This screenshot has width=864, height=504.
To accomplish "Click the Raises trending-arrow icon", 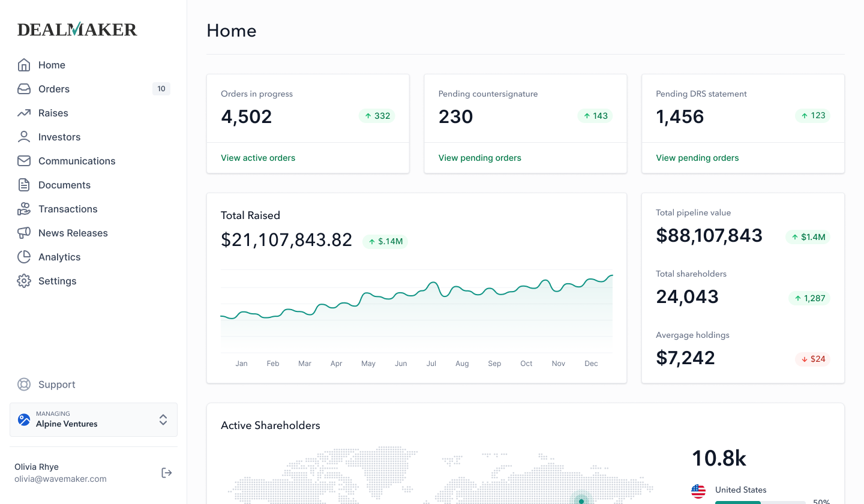I will (24, 113).
